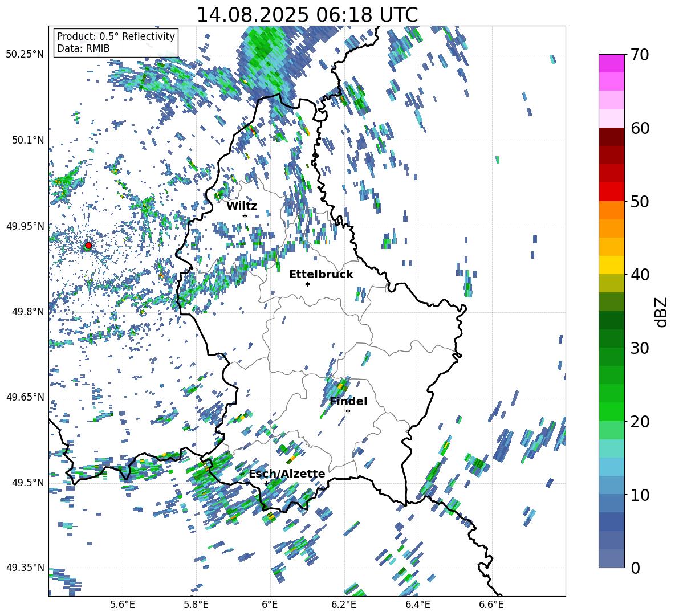Click the 6.4°E longitude label
This screenshot has width=675, height=616.
click(x=417, y=605)
